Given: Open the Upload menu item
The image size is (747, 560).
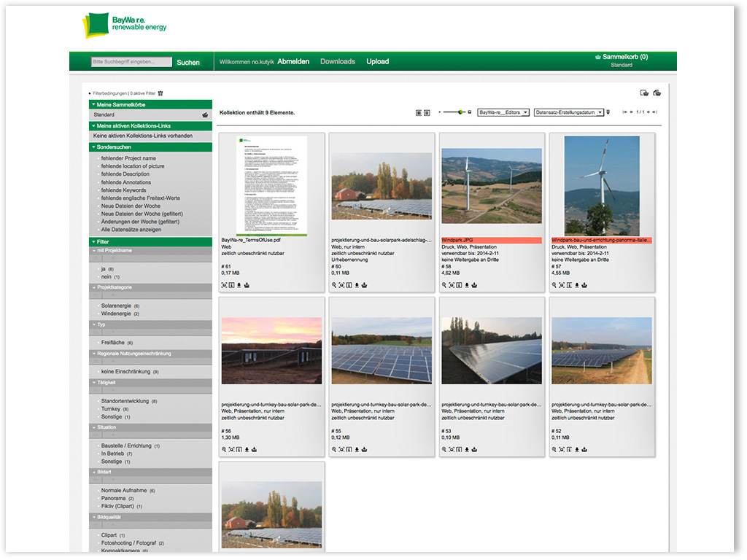Looking at the screenshot, I should [377, 62].
